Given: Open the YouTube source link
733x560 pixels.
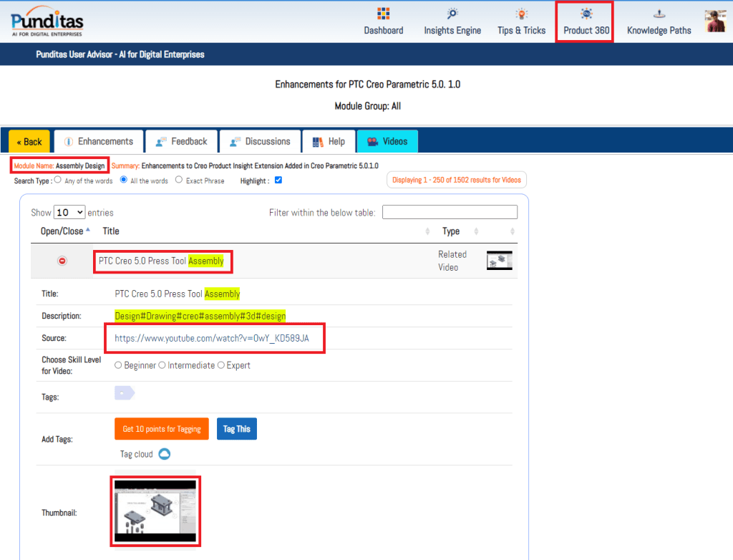Looking at the screenshot, I should [212, 338].
